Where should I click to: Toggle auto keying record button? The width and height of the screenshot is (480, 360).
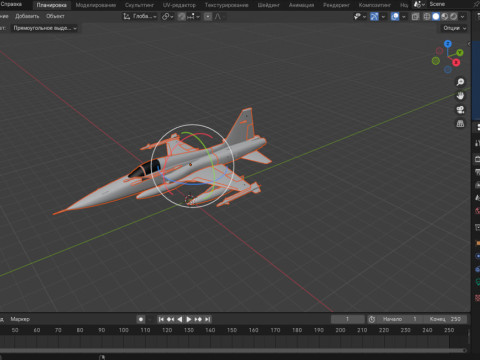[141, 319]
